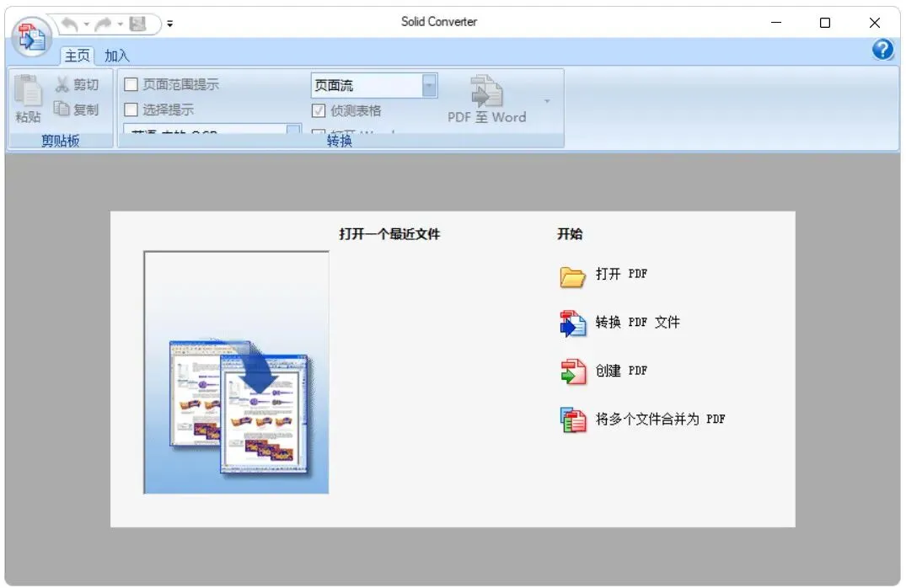Click the save disk icon in quick access toolbar
The height and width of the screenshot is (588, 906).
pyautogui.click(x=137, y=24)
